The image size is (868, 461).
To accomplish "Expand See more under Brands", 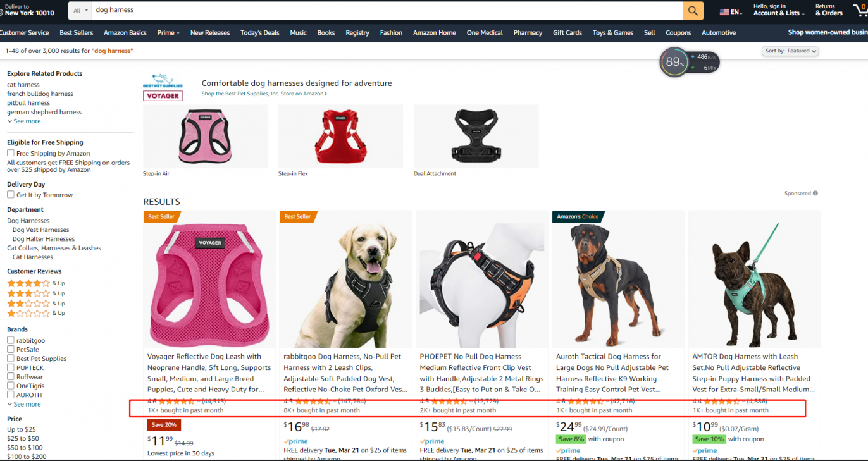I will pos(24,404).
